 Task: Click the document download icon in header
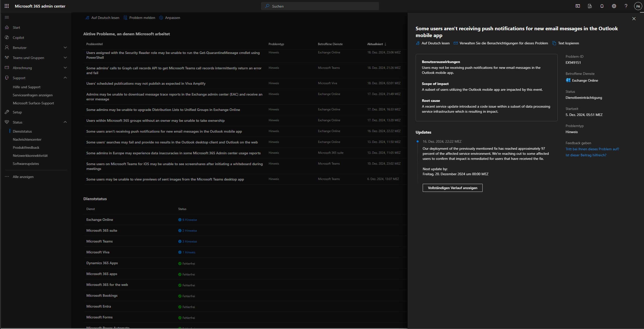click(590, 6)
